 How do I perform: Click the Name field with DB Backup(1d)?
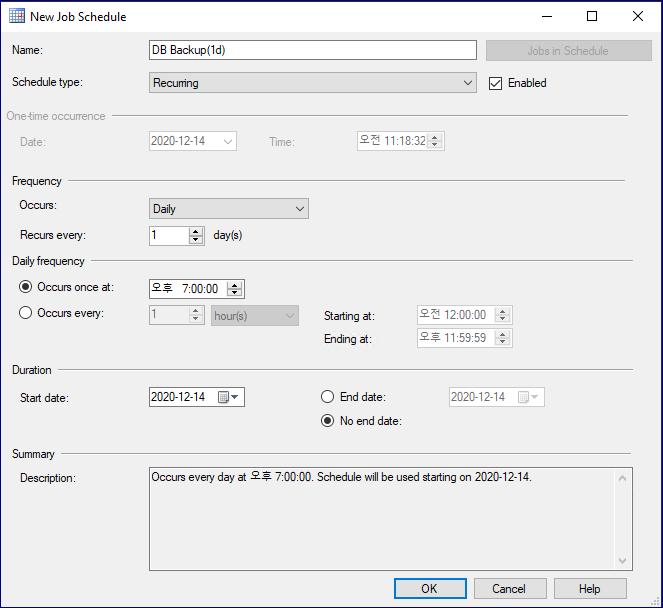pos(312,50)
